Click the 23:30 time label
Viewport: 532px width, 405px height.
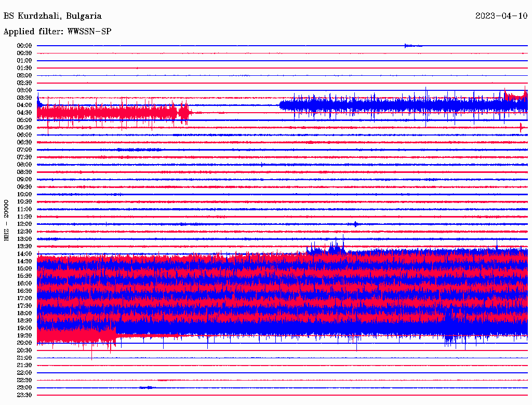[x=24, y=395]
